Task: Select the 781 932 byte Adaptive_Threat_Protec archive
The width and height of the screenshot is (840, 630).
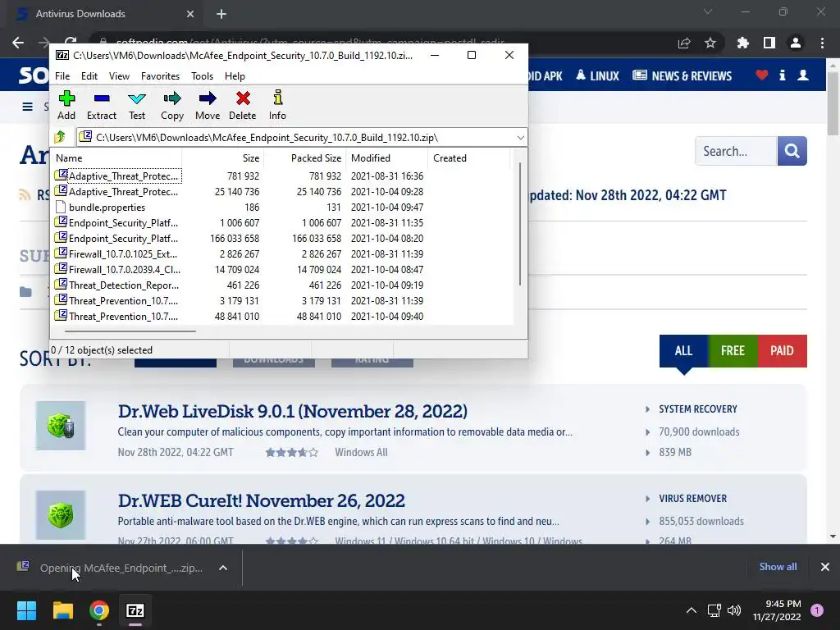Action: (117, 176)
